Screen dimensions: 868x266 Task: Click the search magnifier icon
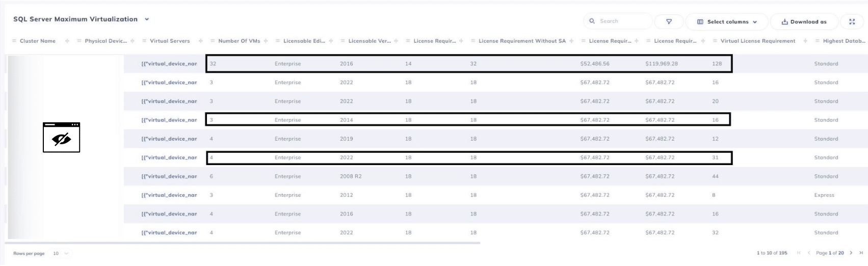(x=592, y=21)
